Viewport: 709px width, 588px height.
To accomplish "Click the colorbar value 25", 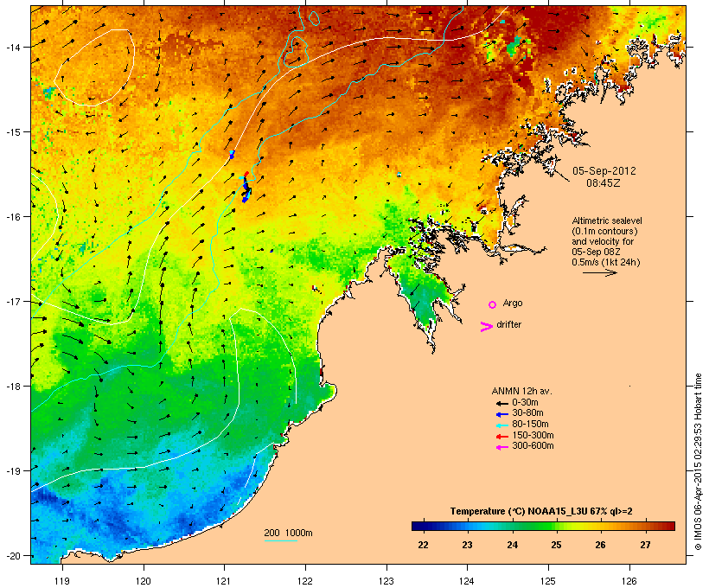I will (x=556, y=545).
